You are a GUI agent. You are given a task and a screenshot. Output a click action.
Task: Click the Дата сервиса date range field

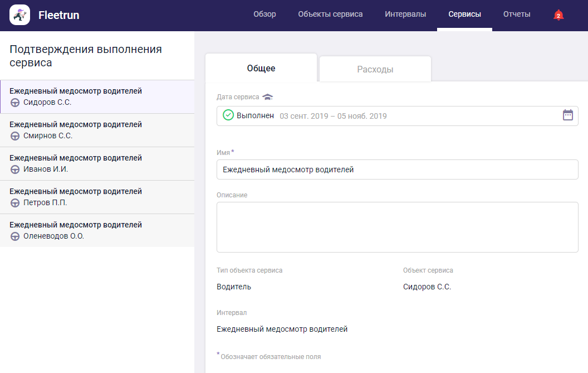390,116
